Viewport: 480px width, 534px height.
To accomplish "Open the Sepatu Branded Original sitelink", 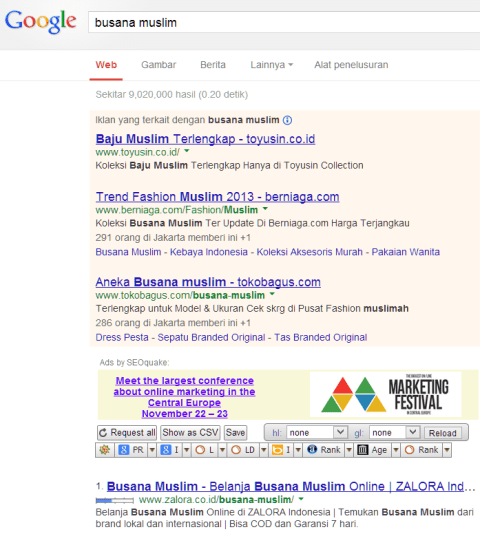I will tap(211, 337).
